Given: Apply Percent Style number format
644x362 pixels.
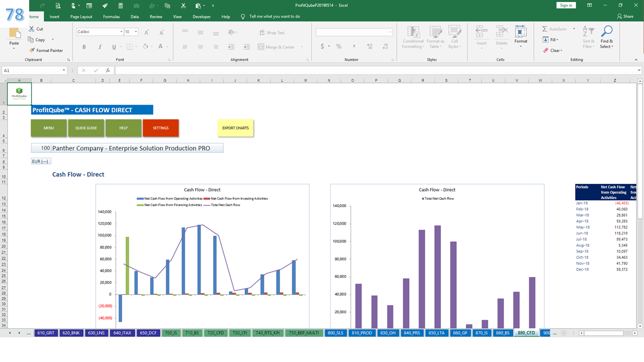Looking at the screenshot, I should click(x=339, y=46).
